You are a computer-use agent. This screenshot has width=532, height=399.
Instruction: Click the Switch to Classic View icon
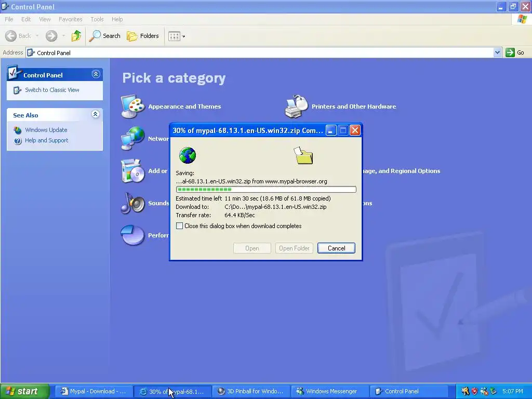[x=17, y=90]
